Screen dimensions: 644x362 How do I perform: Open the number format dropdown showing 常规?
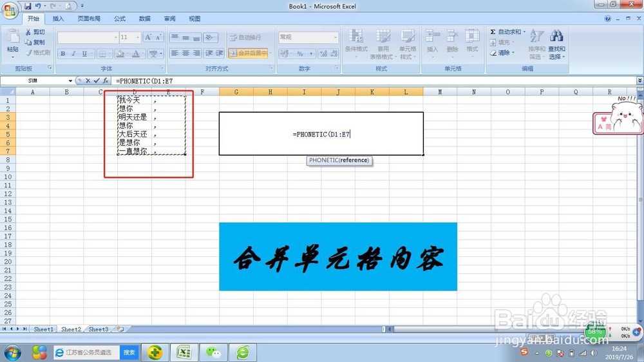click(335, 37)
